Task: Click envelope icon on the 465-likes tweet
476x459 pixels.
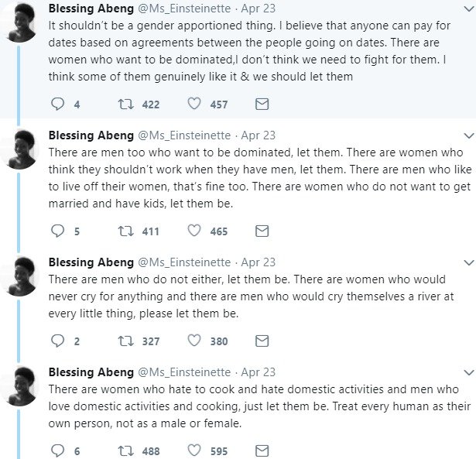Action: [262, 231]
